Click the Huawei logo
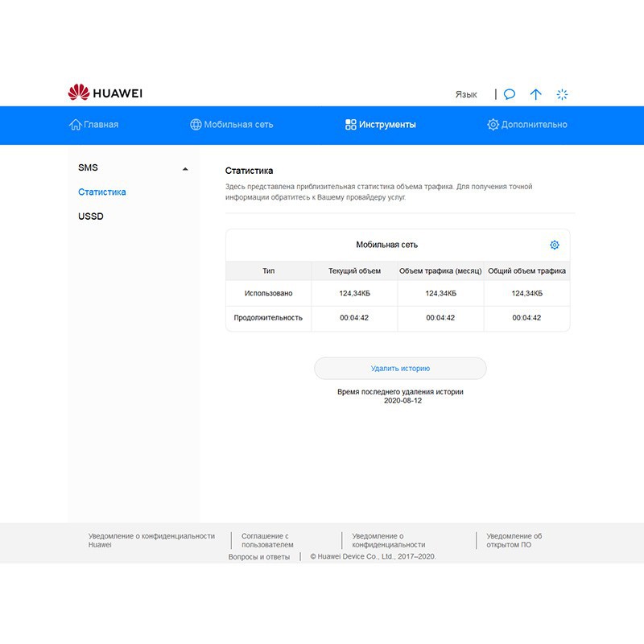The image size is (644, 644). pyautogui.click(x=105, y=93)
